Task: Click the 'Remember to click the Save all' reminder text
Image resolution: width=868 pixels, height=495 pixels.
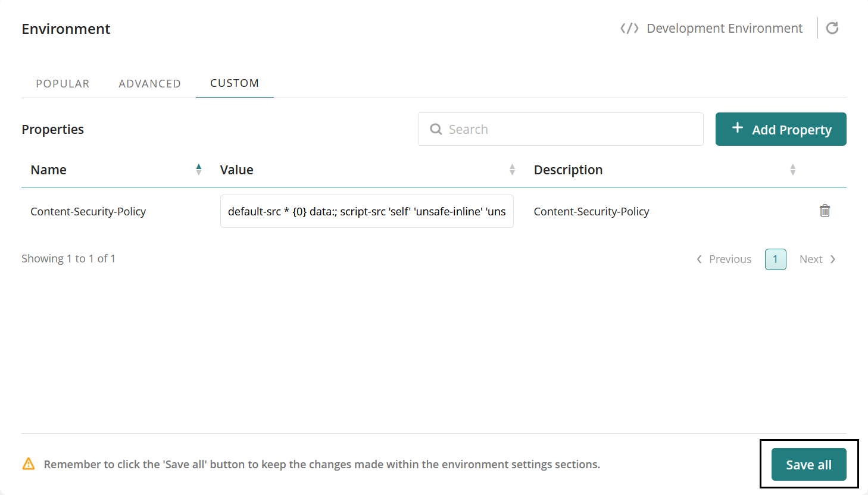Action: 321,465
